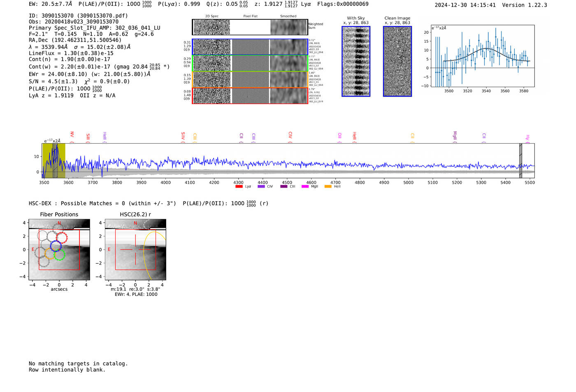The width and height of the screenshot is (576, 392).
Task: Open the blue-bordered fiber 2D spectrum
Action: pyautogui.click(x=250, y=47)
